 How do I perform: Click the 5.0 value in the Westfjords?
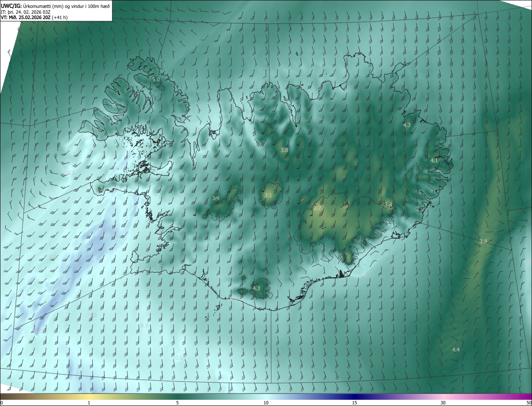[x=156, y=79]
